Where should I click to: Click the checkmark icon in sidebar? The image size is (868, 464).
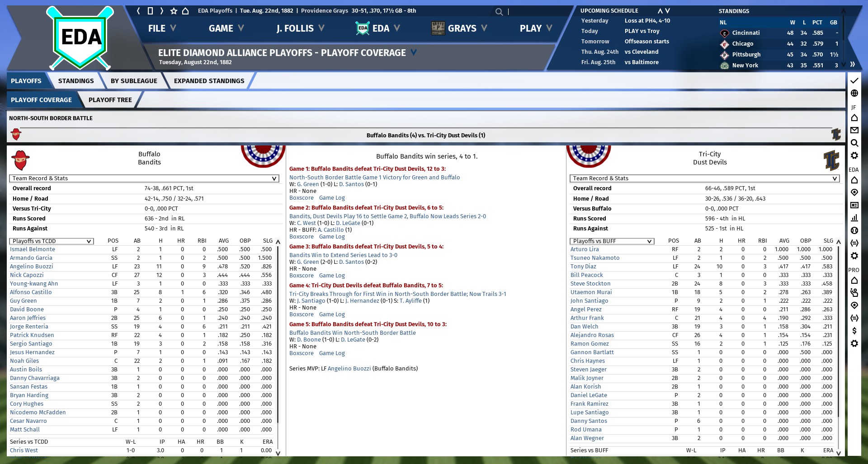click(854, 80)
